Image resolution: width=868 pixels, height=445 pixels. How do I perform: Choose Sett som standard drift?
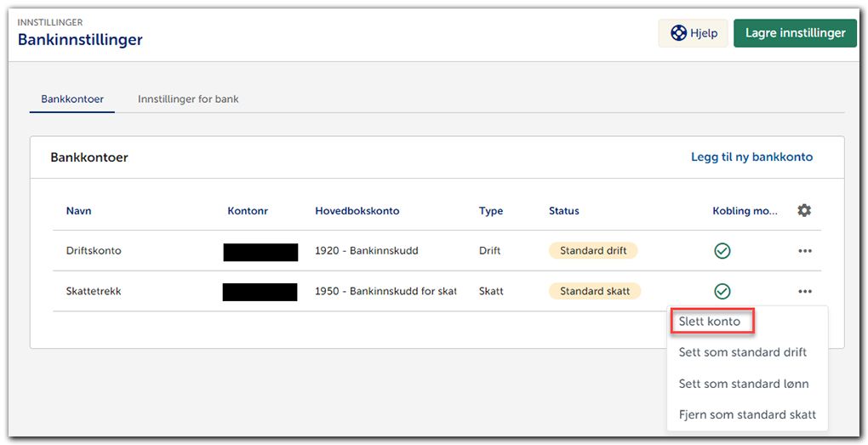(x=742, y=352)
